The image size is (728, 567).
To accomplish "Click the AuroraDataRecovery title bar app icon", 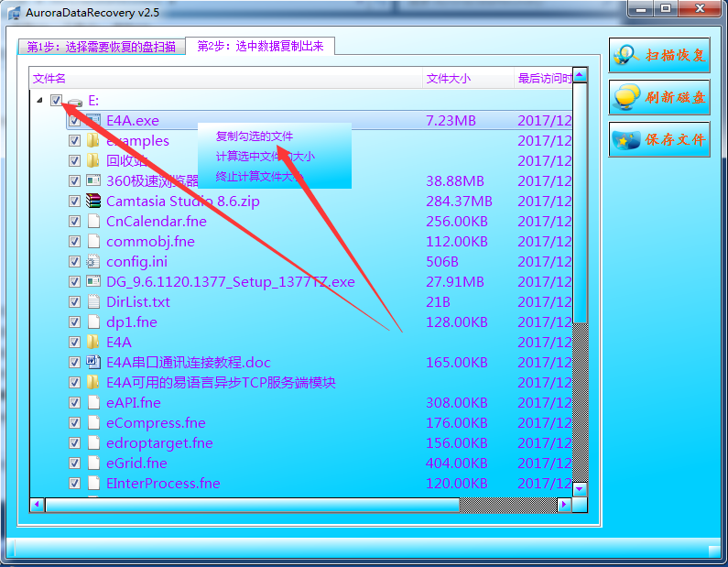I will [x=15, y=13].
